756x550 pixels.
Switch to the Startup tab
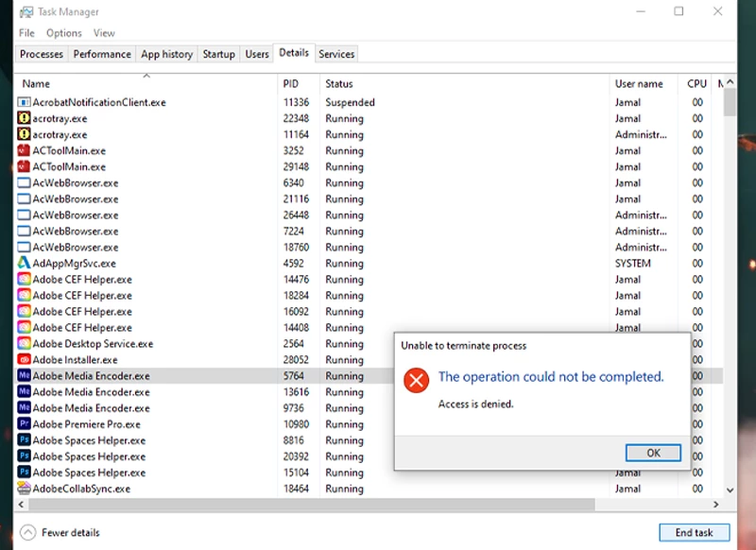(218, 54)
